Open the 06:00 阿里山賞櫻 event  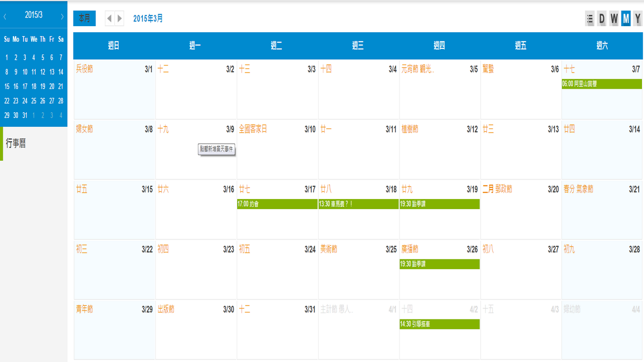(x=602, y=84)
